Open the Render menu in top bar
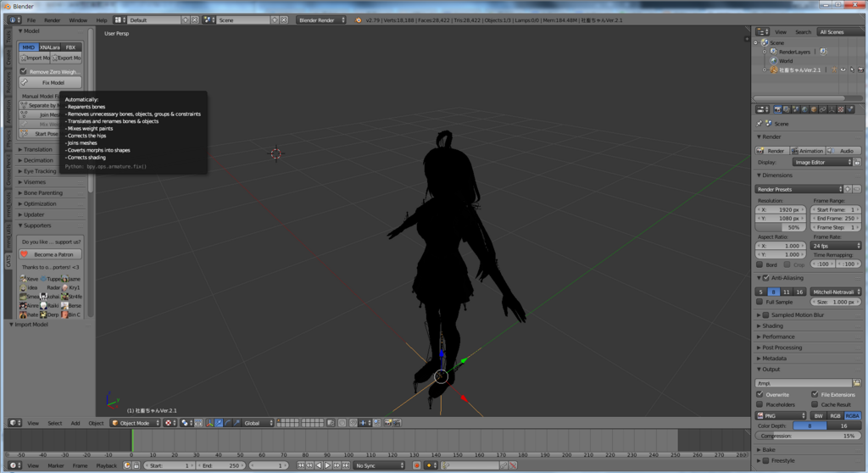Image resolution: width=868 pixels, height=473 pixels. [x=52, y=20]
